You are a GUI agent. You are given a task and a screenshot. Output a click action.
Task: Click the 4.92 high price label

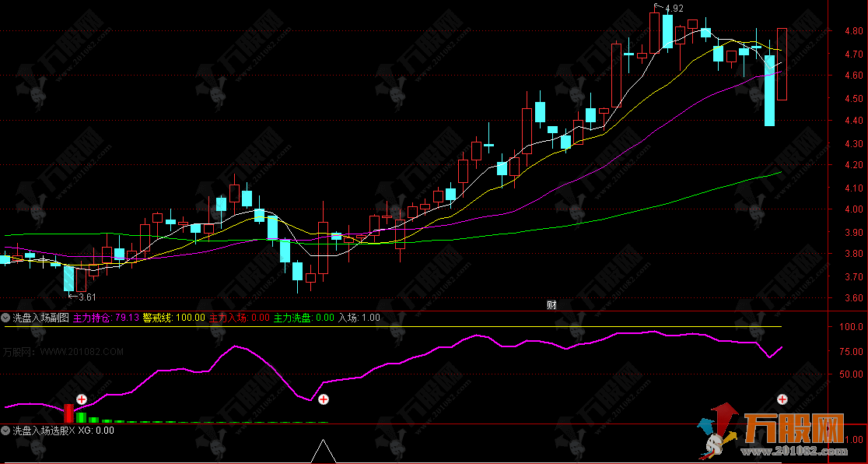(x=674, y=9)
